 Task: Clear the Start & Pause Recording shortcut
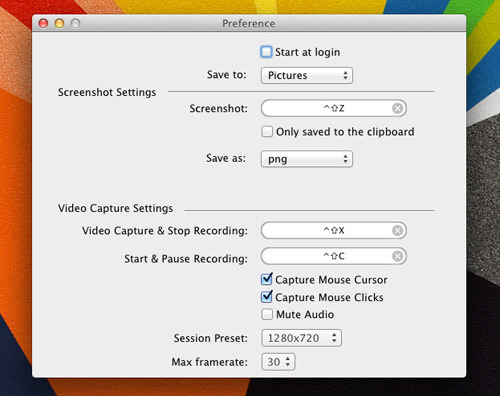(397, 256)
